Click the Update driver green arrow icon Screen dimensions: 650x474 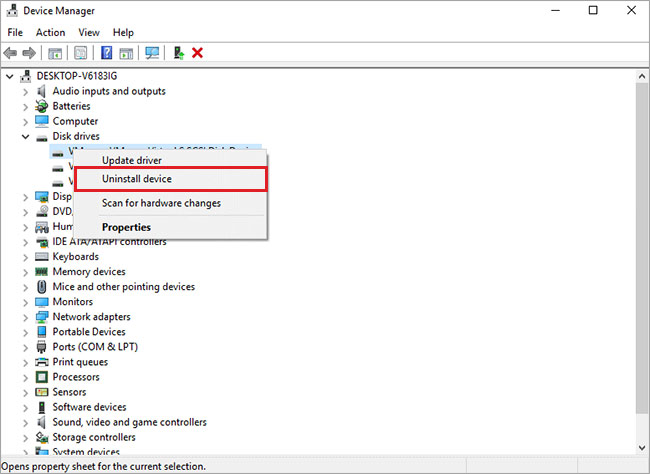178,53
